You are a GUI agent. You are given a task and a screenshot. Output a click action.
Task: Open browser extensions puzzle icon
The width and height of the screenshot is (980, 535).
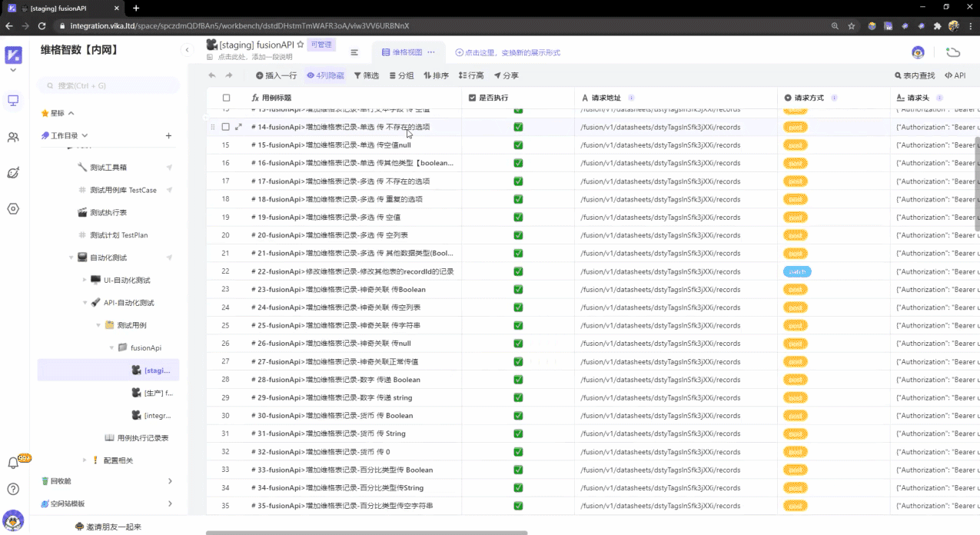[937, 25]
